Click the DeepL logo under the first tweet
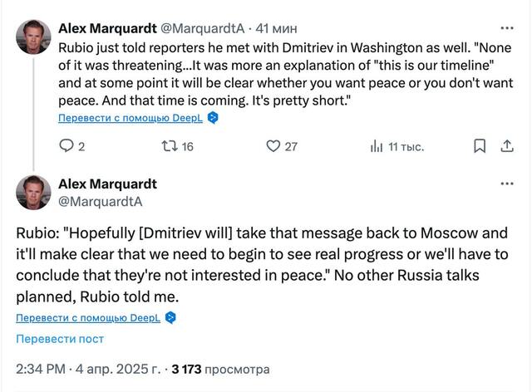Screen dimensions: 532x392 tap(213, 118)
